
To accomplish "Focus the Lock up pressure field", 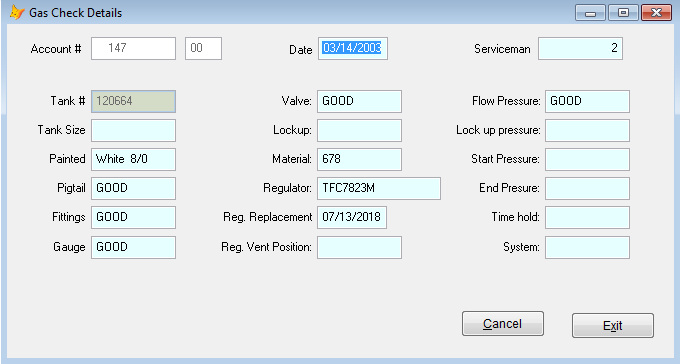I will (587, 131).
